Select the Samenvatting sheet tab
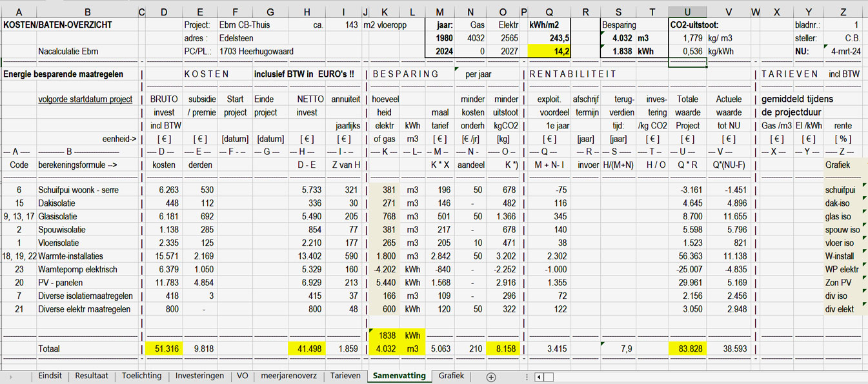868x384 pixels. click(x=399, y=376)
